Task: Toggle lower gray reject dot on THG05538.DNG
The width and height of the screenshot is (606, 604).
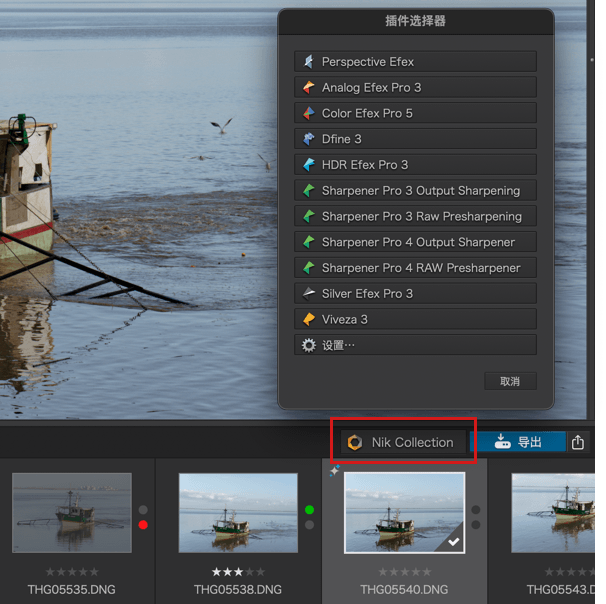Action: pyautogui.click(x=310, y=525)
